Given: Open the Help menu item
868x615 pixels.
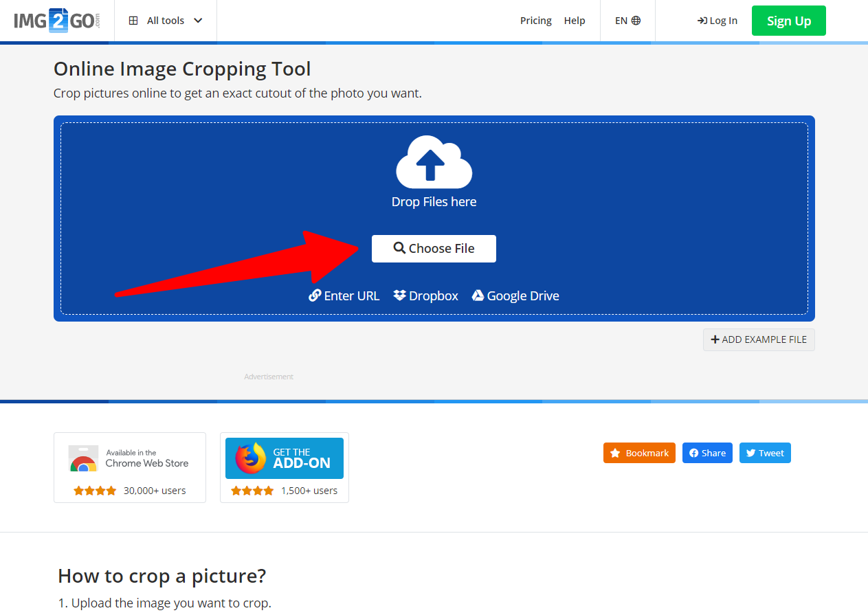Looking at the screenshot, I should click(x=575, y=21).
